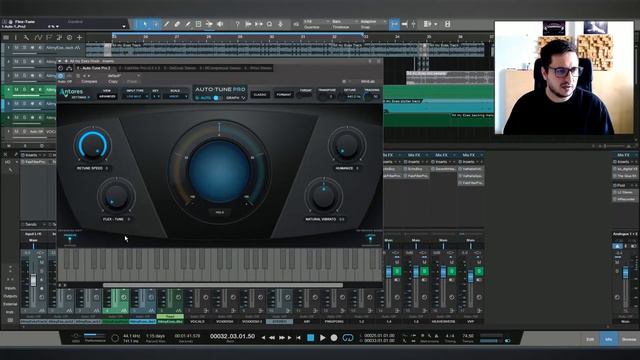Select the Eraser tool in the toolbar
The height and width of the screenshot is (360, 640).
177,24
